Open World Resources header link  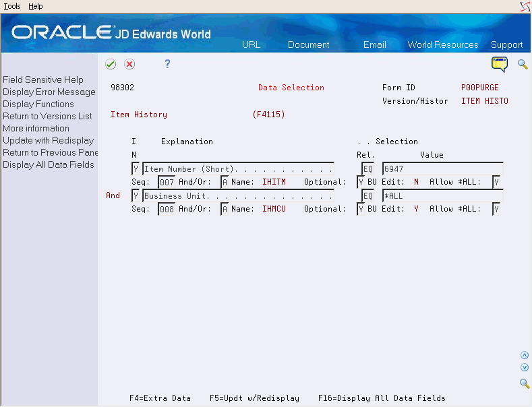(443, 44)
